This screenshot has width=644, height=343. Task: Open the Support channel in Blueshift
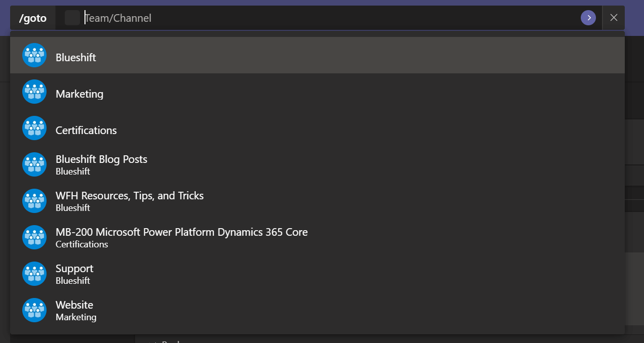click(317, 274)
